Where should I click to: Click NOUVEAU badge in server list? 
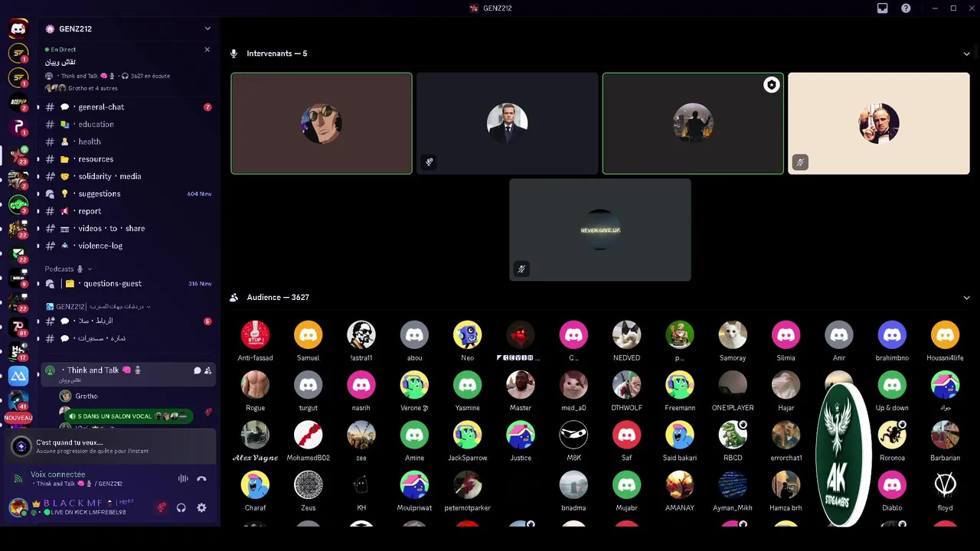click(x=18, y=418)
